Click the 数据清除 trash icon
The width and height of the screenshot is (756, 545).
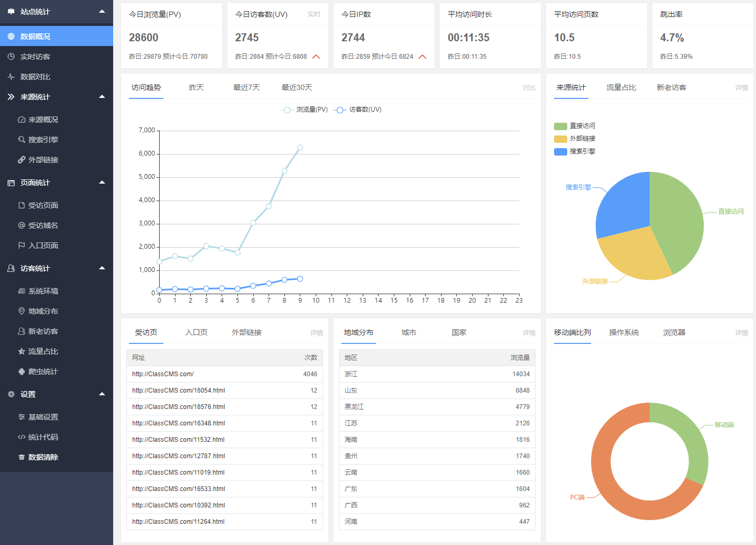[22, 457]
